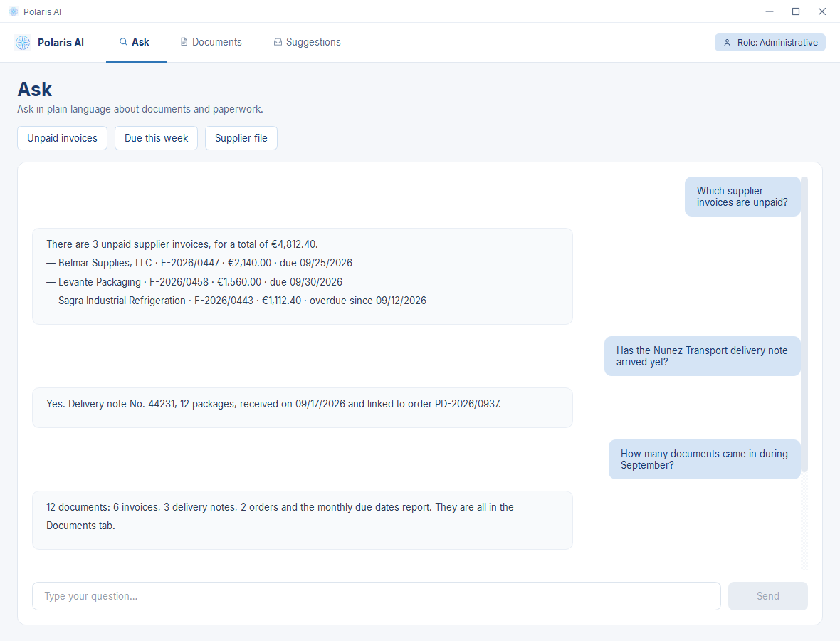
Task: Click the Ask page heading
Action: pos(35,89)
